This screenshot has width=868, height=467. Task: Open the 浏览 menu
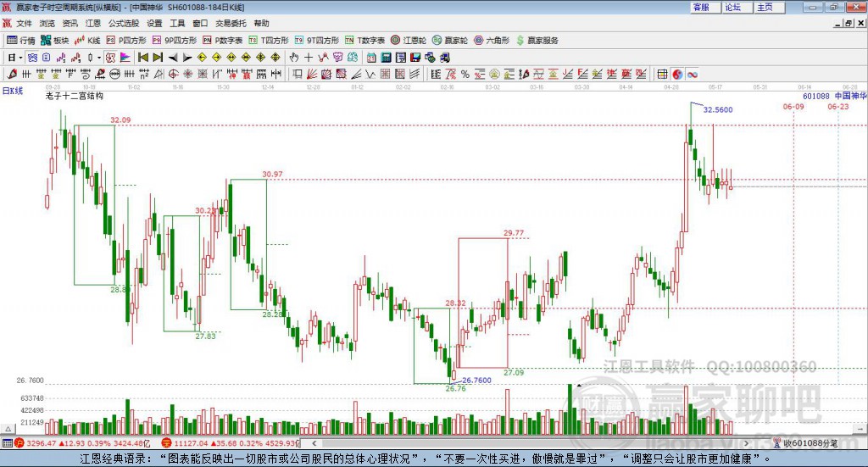[x=47, y=23]
